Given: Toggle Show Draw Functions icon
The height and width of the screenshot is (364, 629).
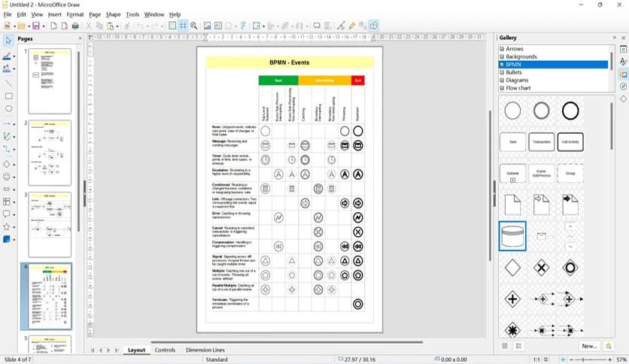Looking at the screenshot, I should tap(374, 26).
